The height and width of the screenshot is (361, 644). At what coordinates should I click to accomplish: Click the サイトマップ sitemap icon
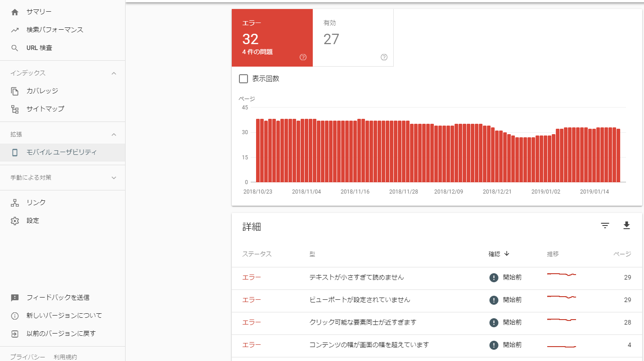(15, 109)
